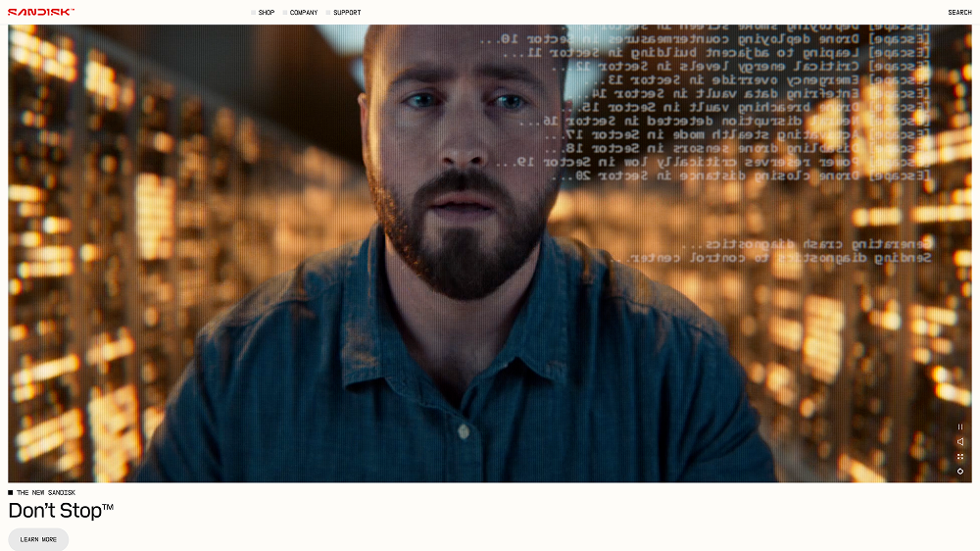Image resolution: width=980 pixels, height=551 pixels.
Task: Open Search in the header
Action: tap(959, 13)
